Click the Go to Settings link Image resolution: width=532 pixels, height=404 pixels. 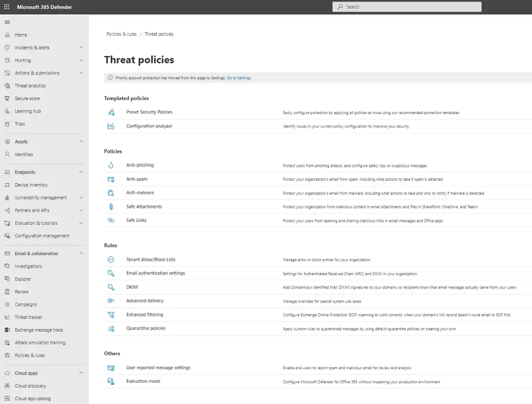[x=239, y=78]
